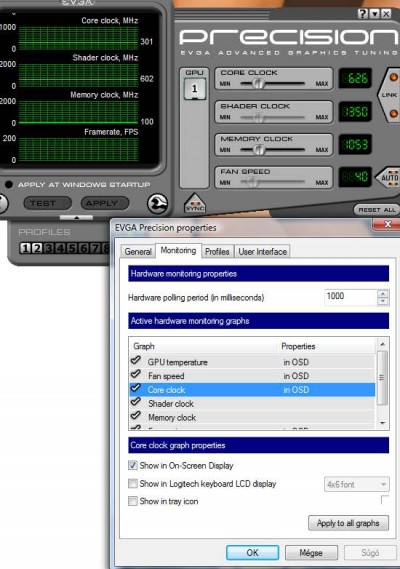Click the graph list scrollbar thumb
This screenshot has width=400, height=569.
pyautogui.click(x=382, y=377)
